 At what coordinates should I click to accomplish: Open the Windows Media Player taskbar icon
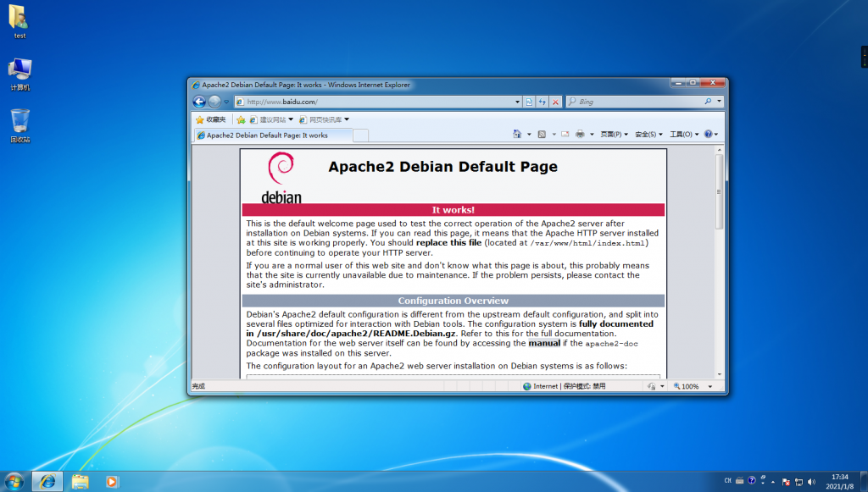111,482
